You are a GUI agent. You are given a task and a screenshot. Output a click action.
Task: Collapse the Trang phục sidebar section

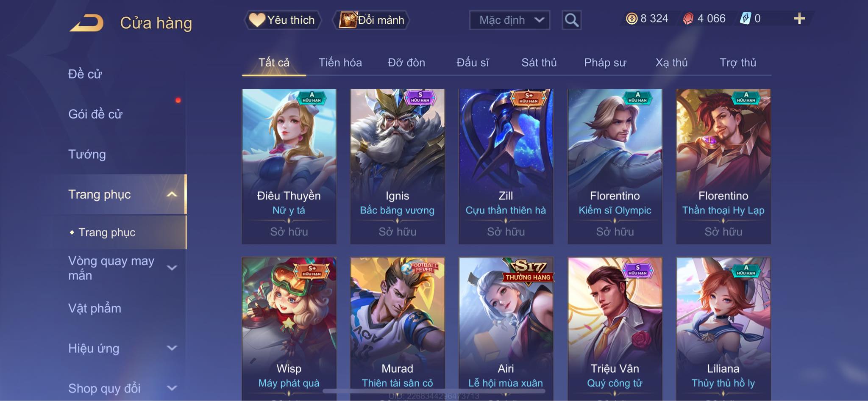click(172, 194)
